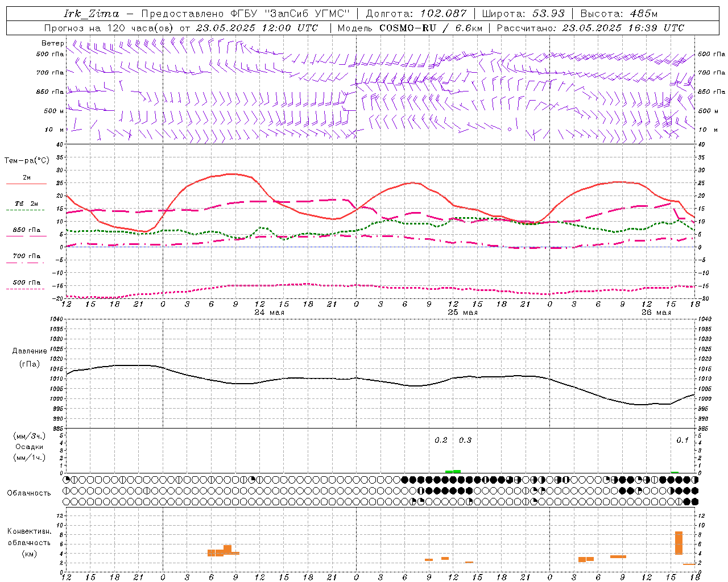This screenshot has width=728, height=582.
Task: Click the forecast start time 12:00 UTC
Action: (x=290, y=28)
